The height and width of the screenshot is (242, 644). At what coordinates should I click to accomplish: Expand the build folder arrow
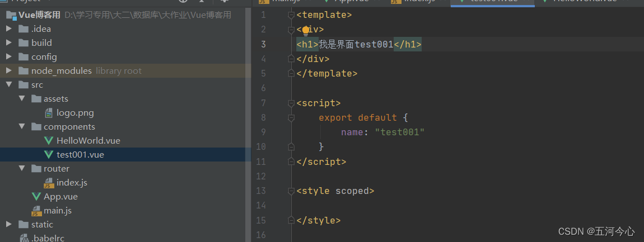(9, 43)
